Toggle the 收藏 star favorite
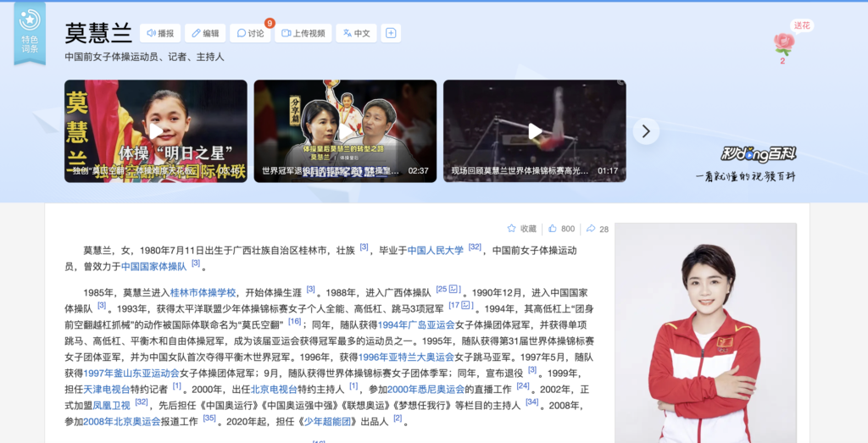The height and width of the screenshot is (443, 868). (x=521, y=229)
